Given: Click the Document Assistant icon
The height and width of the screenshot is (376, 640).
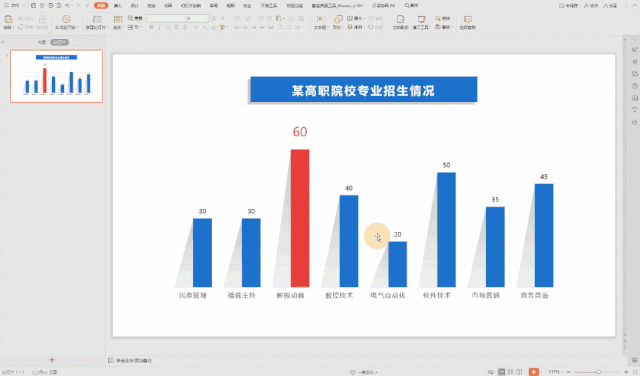Looking at the screenshot, I should click(x=400, y=19).
